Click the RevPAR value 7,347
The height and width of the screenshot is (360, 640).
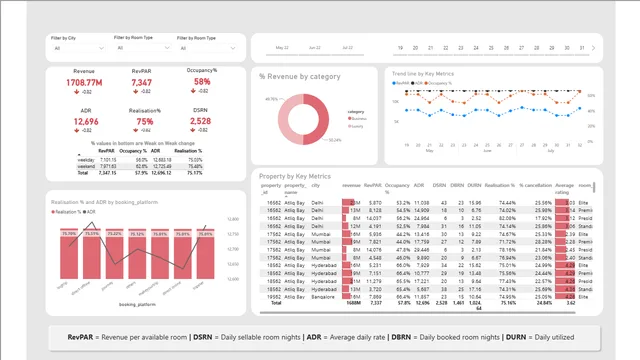(x=141, y=82)
